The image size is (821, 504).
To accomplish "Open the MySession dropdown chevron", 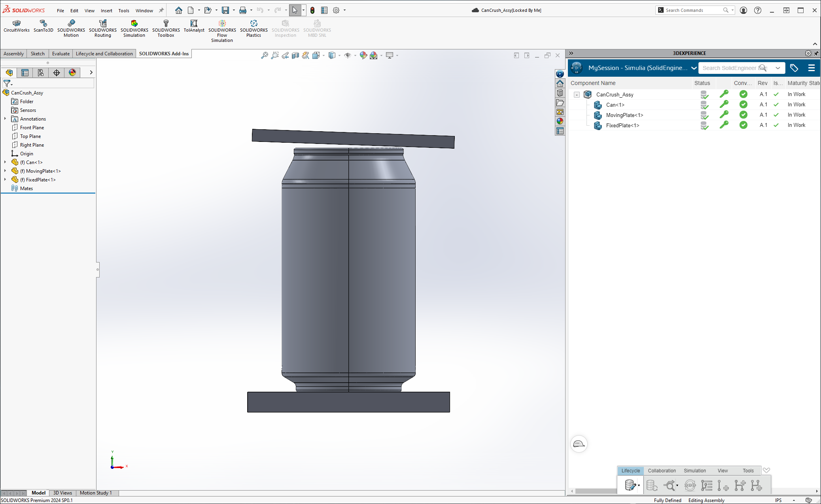I will 694,68.
